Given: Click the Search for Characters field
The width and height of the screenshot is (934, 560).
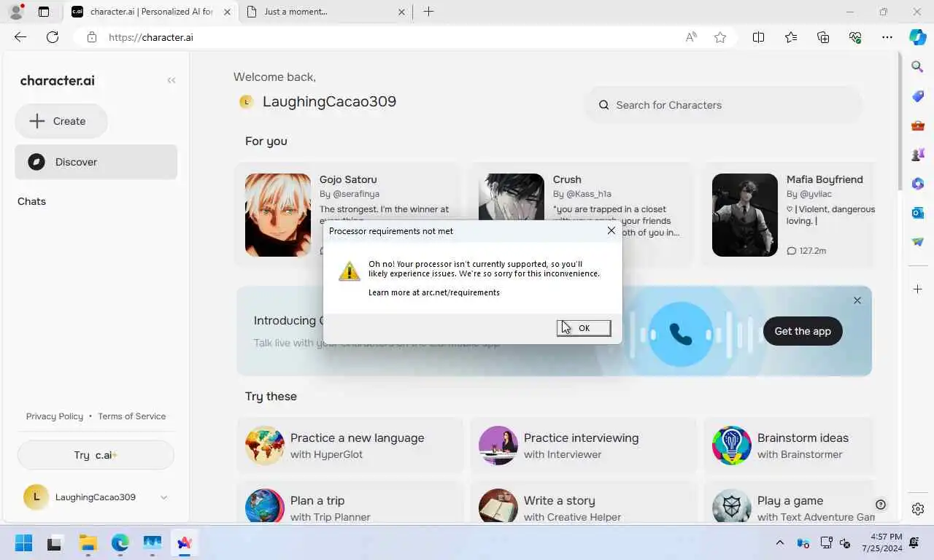Looking at the screenshot, I should 722,105.
